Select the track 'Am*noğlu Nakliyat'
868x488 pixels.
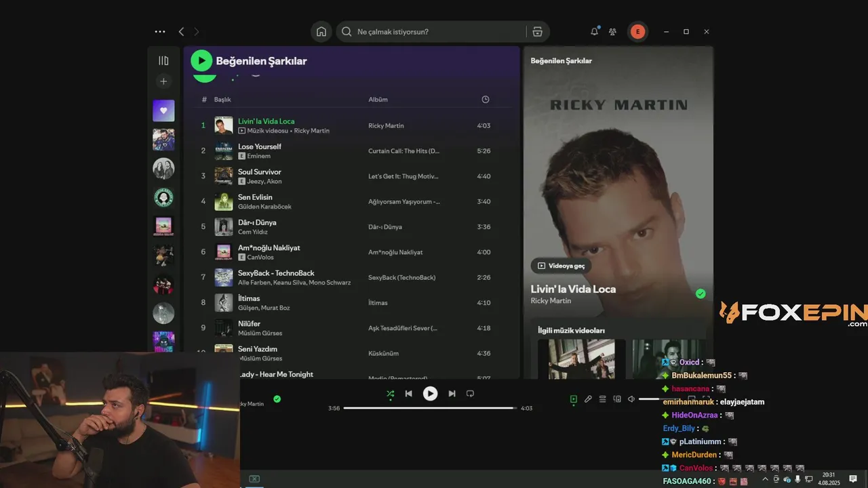point(349,252)
